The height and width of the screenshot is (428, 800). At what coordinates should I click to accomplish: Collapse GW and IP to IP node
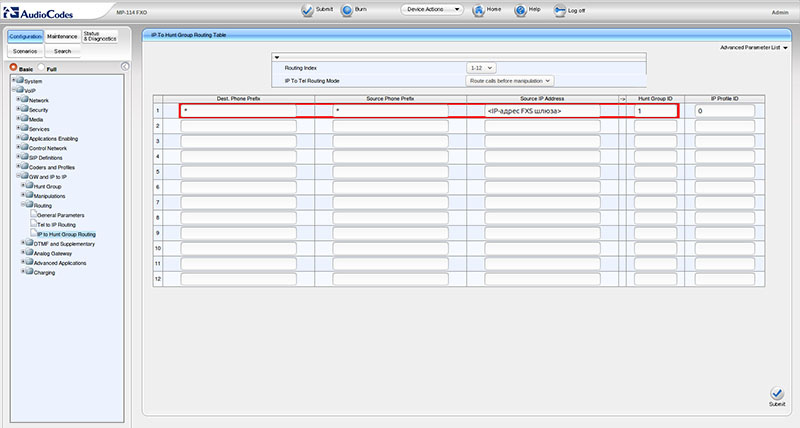coord(18,176)
